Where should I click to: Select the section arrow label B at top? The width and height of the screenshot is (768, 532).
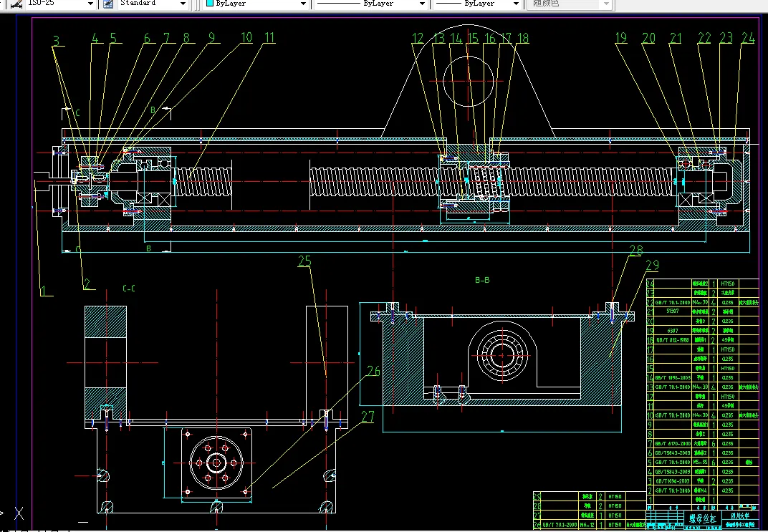pos(153,110)
